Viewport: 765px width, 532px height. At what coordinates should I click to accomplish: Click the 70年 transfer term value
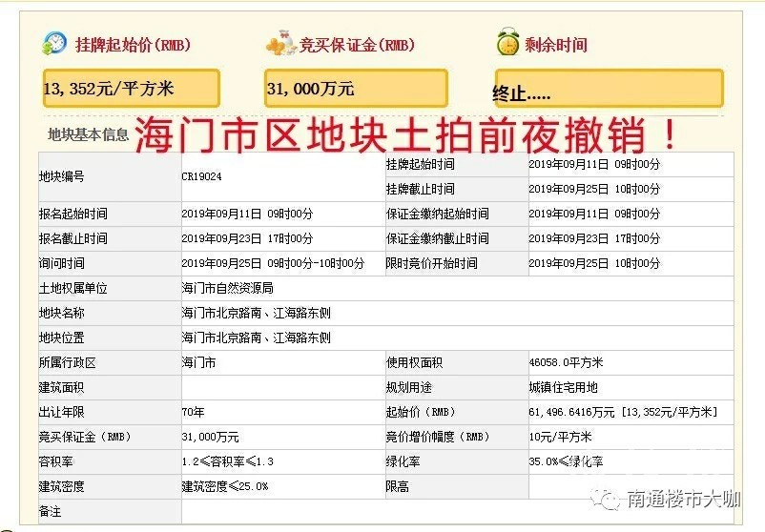click(x=193, y=412)
